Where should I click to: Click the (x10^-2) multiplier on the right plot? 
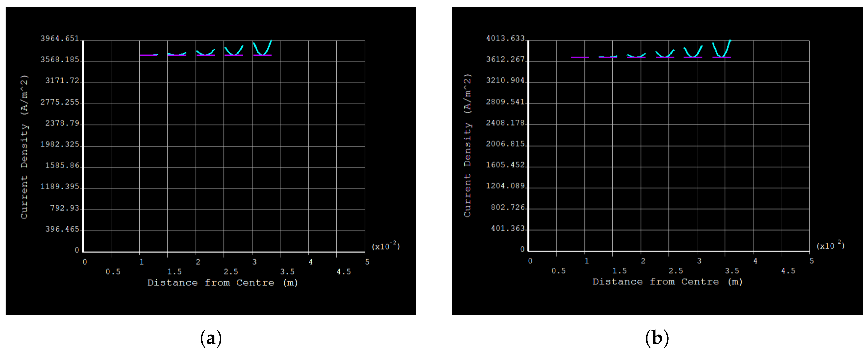tap(830, 245)
